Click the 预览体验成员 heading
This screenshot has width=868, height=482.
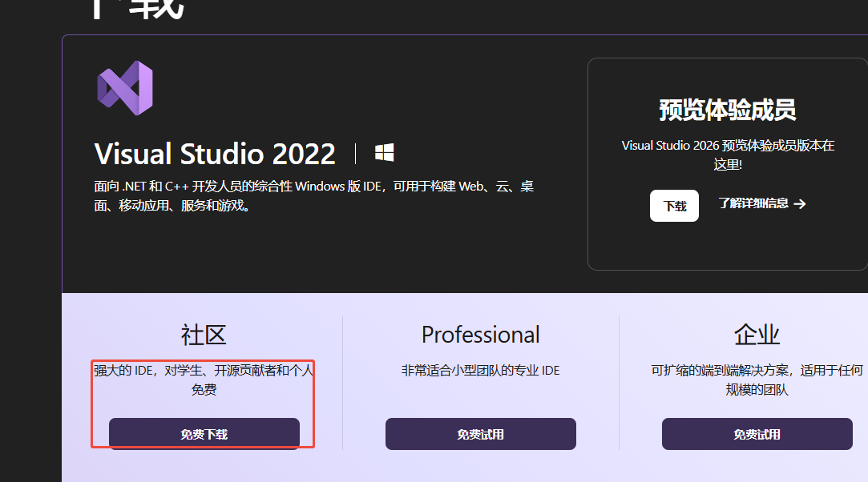click(728, 110)
